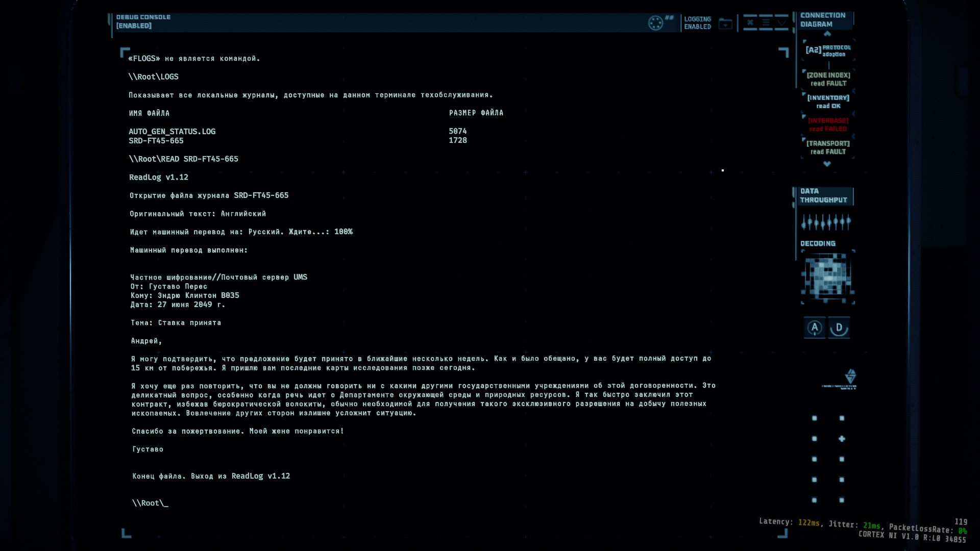The height and width of the screenshot is (551, 980).
Task: Select the ZONE INDEX read FAULT entry
Action: 828,79
